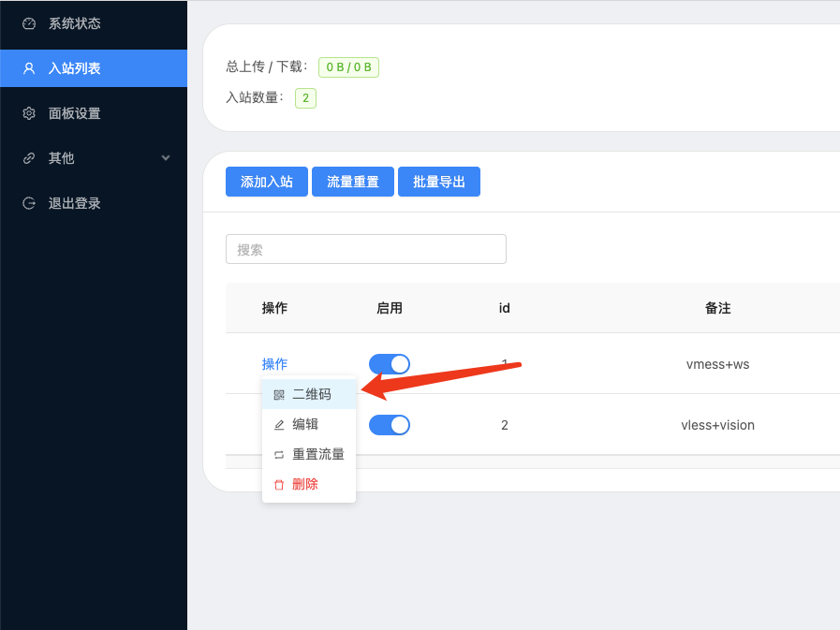The width and height of the screenshot is (840, 630).
Task: Click the pencil edit icon in dropdown
Action: [279, 425]
